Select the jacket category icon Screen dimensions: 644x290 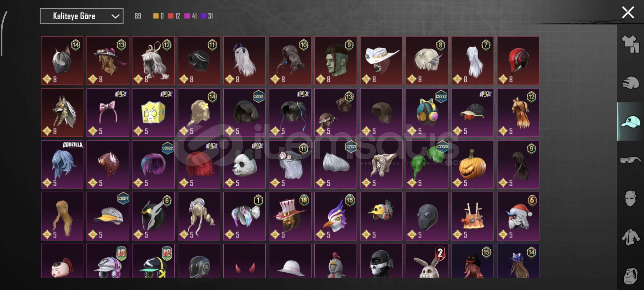pos(630,237)
